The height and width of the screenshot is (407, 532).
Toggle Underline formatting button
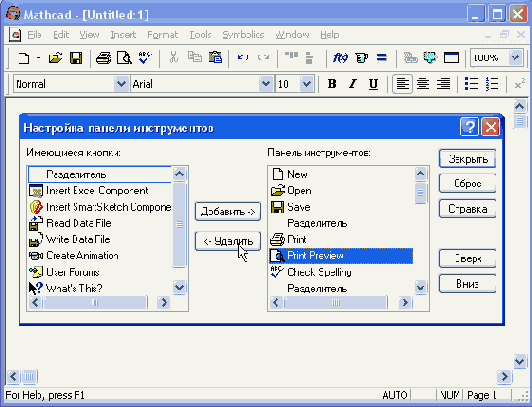point(374,83)
